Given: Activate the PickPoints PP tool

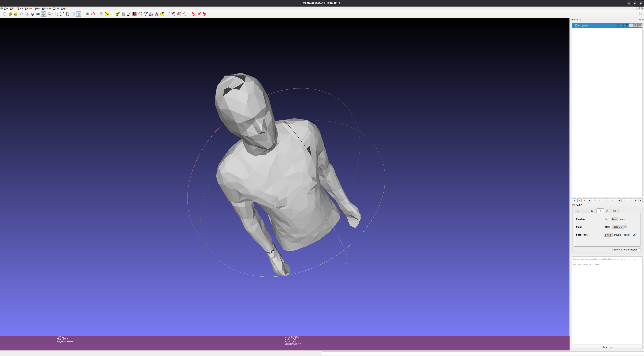Looking at the screenshot, I should point(135,14).
